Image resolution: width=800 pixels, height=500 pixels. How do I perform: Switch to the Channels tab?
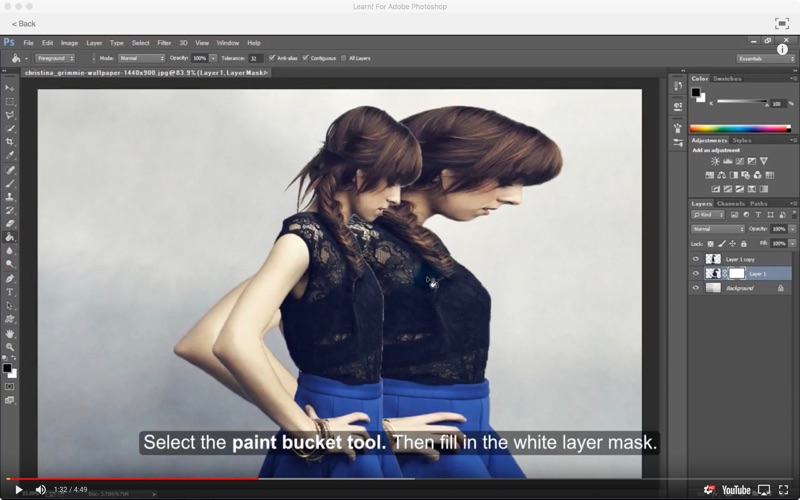click(x=731, y=204)
